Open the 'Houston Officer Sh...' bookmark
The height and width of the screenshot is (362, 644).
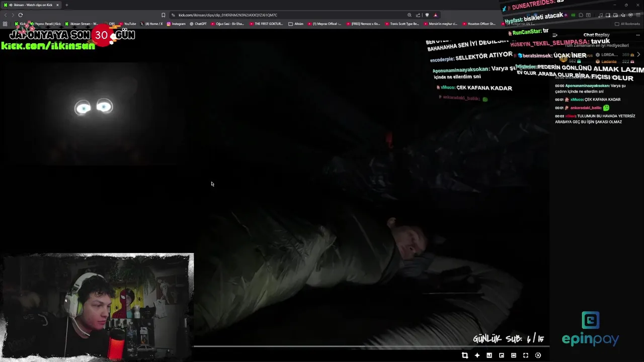pyautogui.click(x=479, y=24)
